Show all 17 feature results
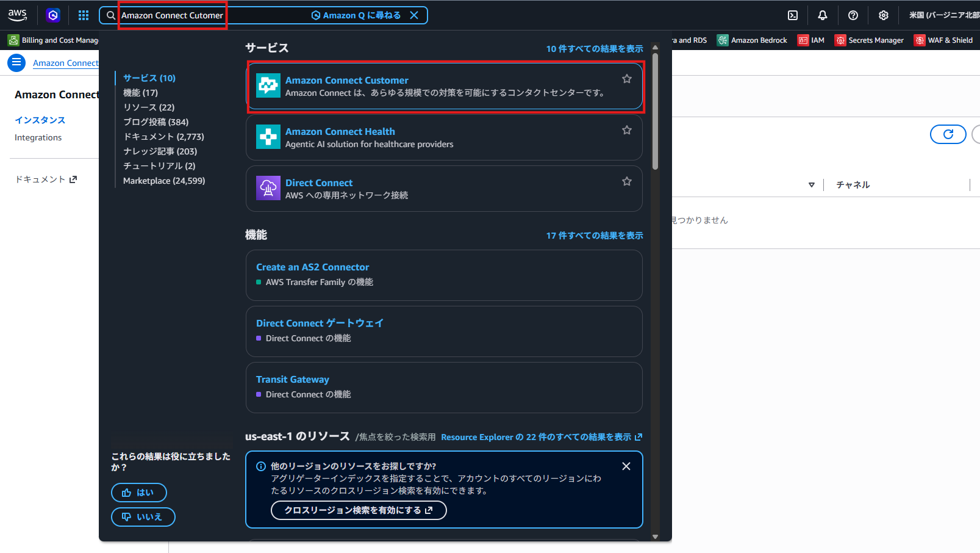 point(595,236)
